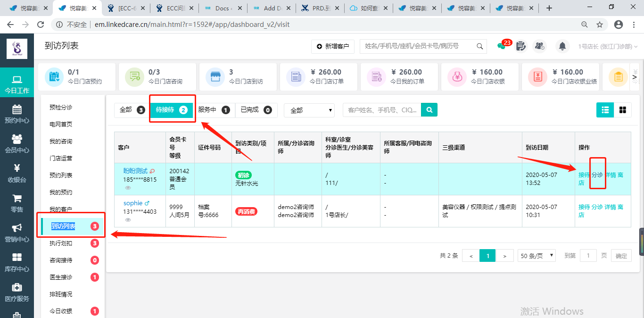Screen dimensions: 644x318
Task: Click the group users icon in header
Action: [539, 46]
